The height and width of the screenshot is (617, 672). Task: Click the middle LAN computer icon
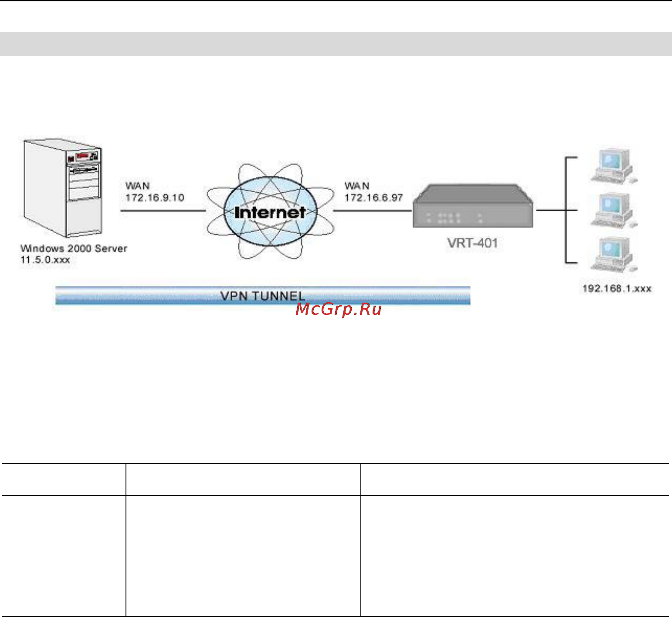pos(613,210)
